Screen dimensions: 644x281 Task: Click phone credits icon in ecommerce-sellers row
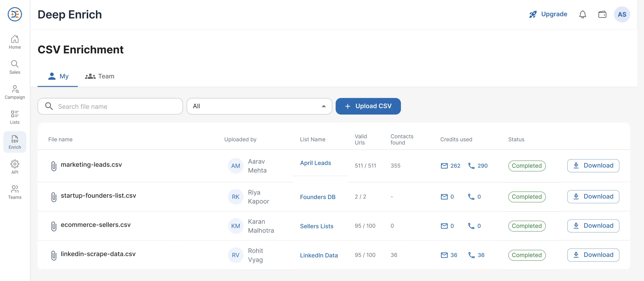click(x=471, y=226)
